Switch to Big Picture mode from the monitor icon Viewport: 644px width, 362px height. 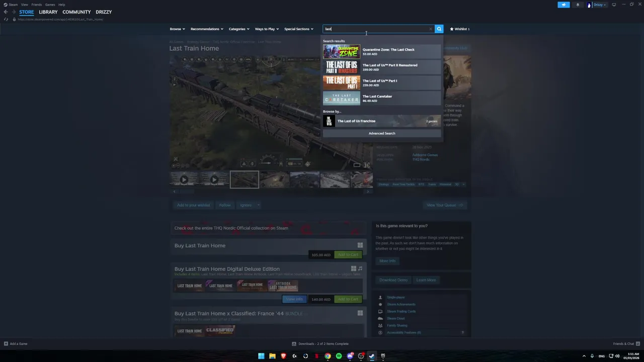614,5
